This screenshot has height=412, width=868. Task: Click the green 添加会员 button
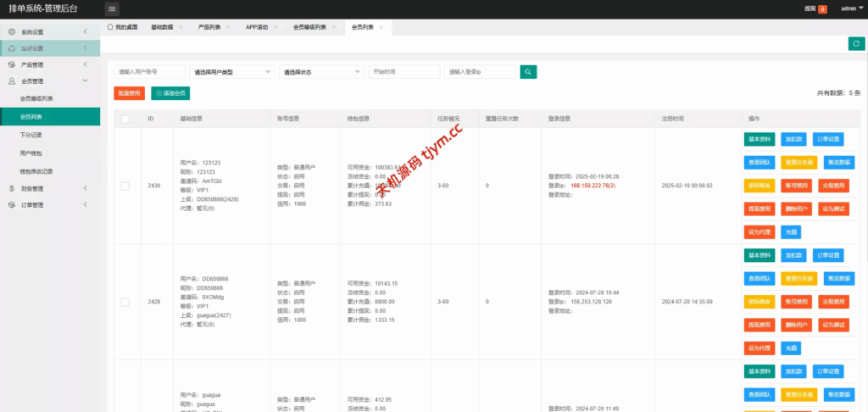[170, 93]
